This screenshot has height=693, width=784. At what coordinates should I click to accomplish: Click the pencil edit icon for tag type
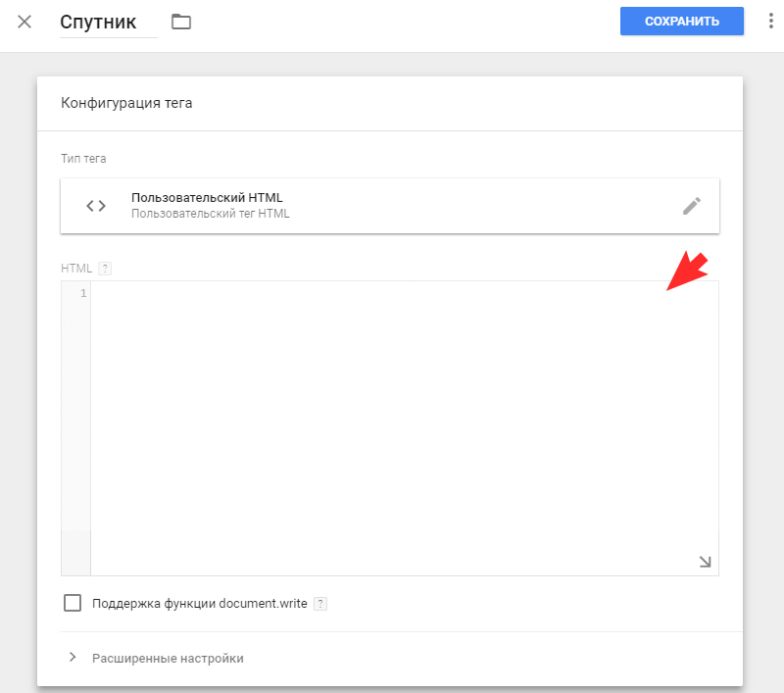coord(692,206)
